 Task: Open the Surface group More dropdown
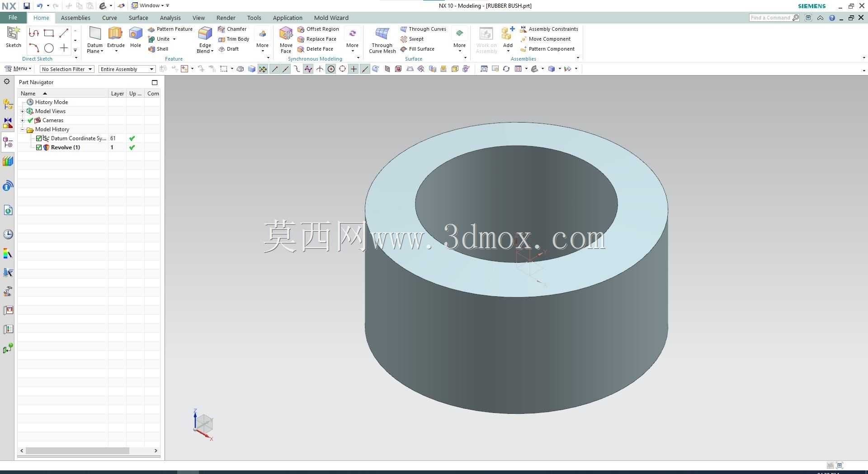(x=459, y=40)
